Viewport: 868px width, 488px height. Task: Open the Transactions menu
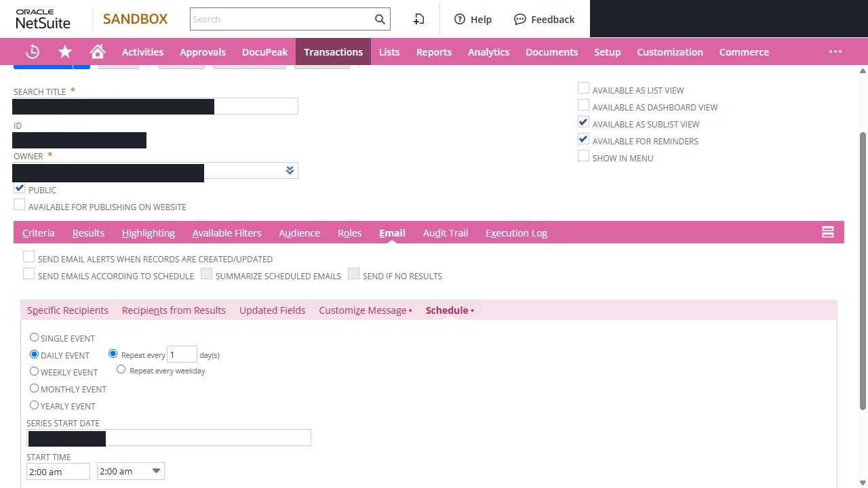[333, 52]
